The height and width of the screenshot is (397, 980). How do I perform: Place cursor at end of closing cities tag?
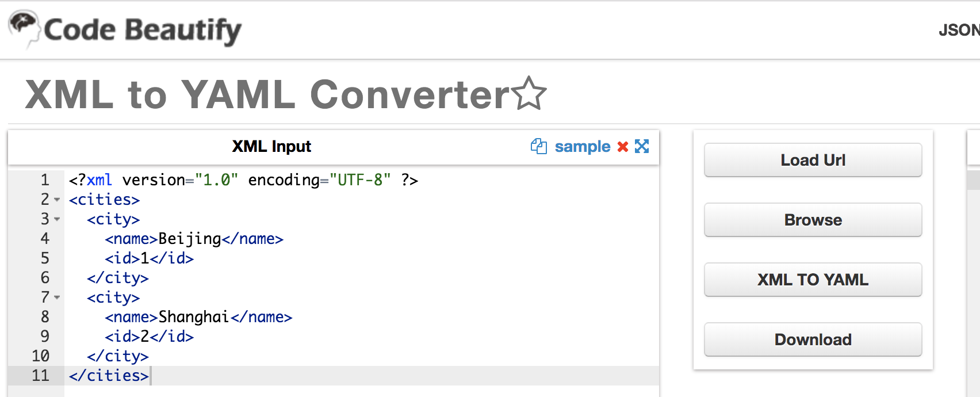click(x=150, y=376)
